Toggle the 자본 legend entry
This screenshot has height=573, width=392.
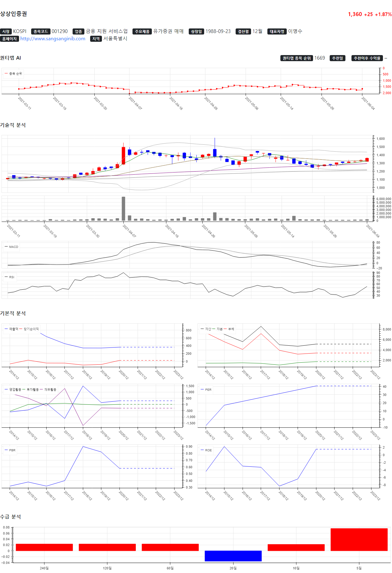point(217,329)
